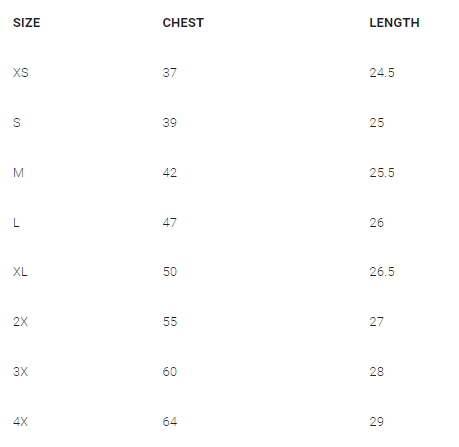Screen dimensions: 459x447
Task: Click length value 25.5
Action: coord(382,173)
